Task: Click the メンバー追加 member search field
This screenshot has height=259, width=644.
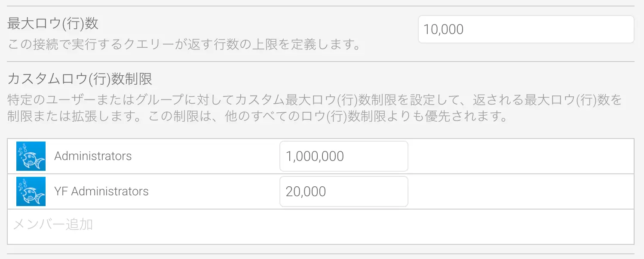Action: (320, 224)
